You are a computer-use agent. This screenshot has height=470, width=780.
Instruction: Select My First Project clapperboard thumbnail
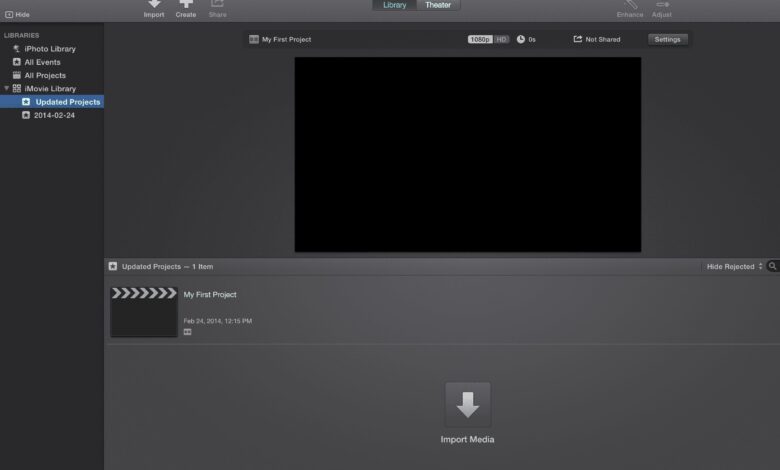pyautogui.click(x=144, y=312)
